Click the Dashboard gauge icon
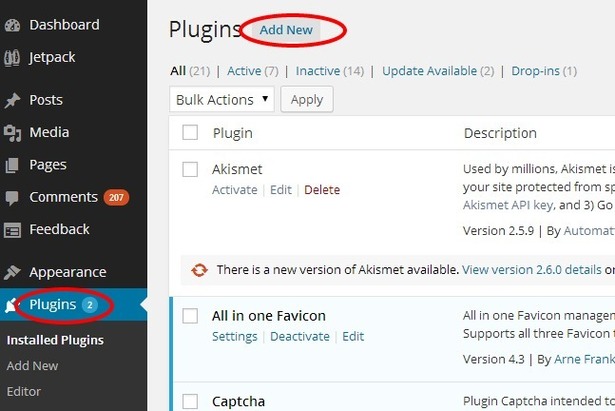Screen dimensions: 615x411 (x=12, y=25)
